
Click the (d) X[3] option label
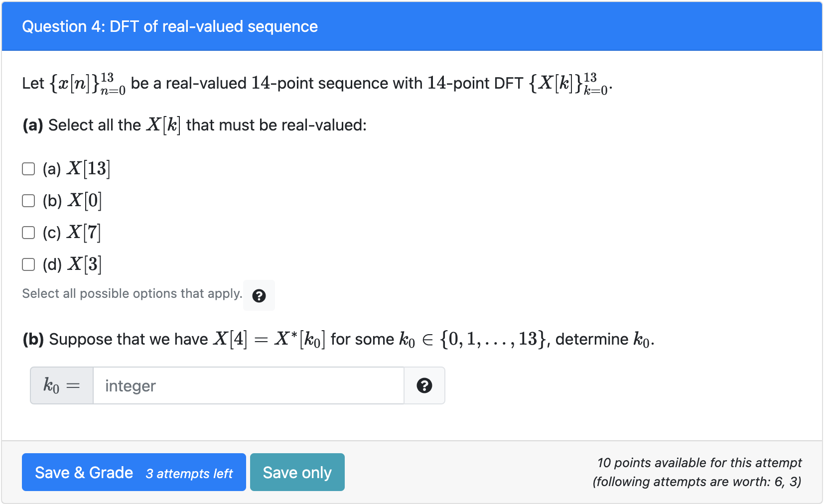coord(72,264)
